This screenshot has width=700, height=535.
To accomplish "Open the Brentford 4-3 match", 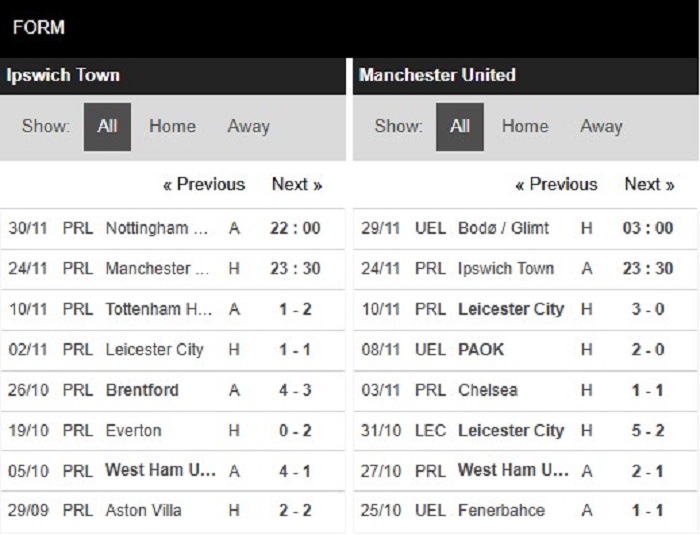I will pyautogui.click(x=172, y=390).
